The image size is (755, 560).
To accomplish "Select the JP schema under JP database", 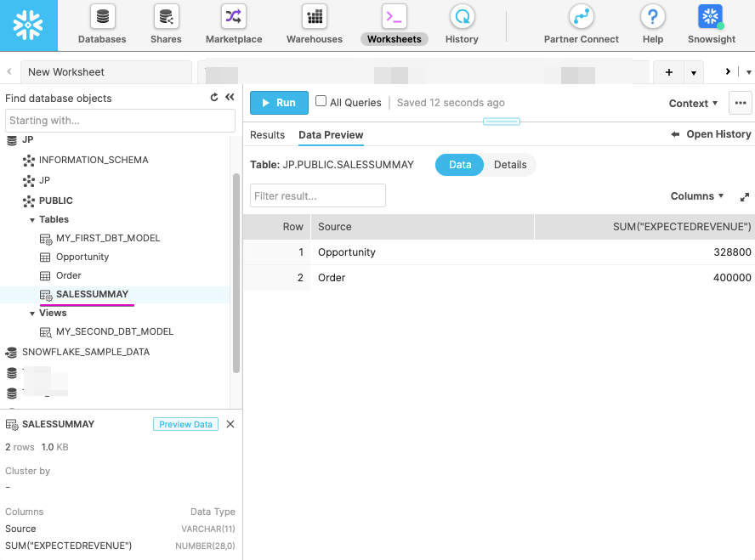I will [x=44, y=180].
